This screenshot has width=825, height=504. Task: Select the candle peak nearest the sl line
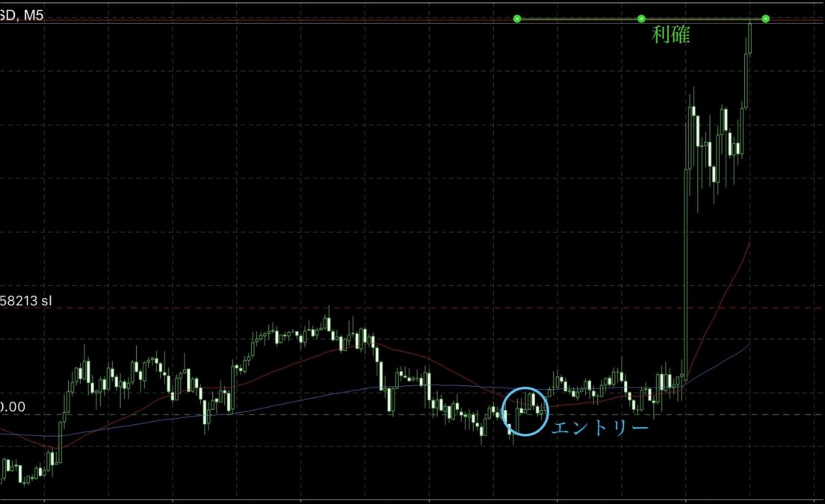pos(327,320)
